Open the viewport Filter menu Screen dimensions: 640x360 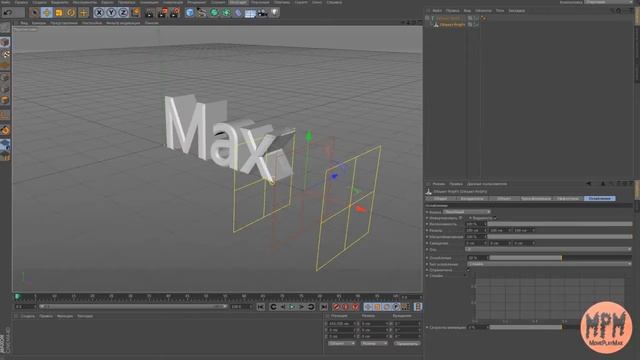pyautogui.click(x=123, y=23)
